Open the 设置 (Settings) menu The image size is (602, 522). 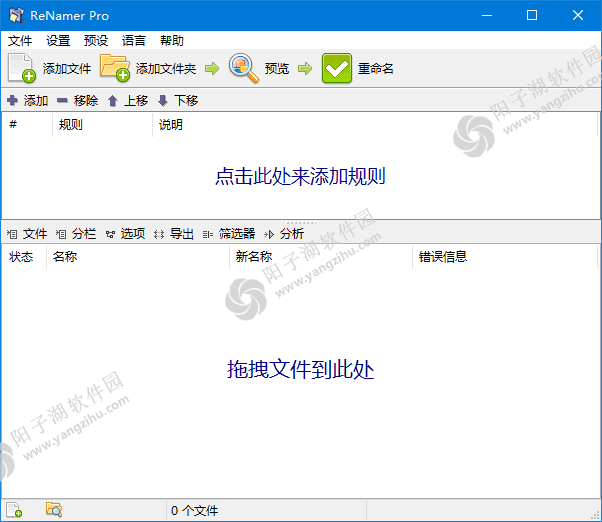(x=58, y=40)
